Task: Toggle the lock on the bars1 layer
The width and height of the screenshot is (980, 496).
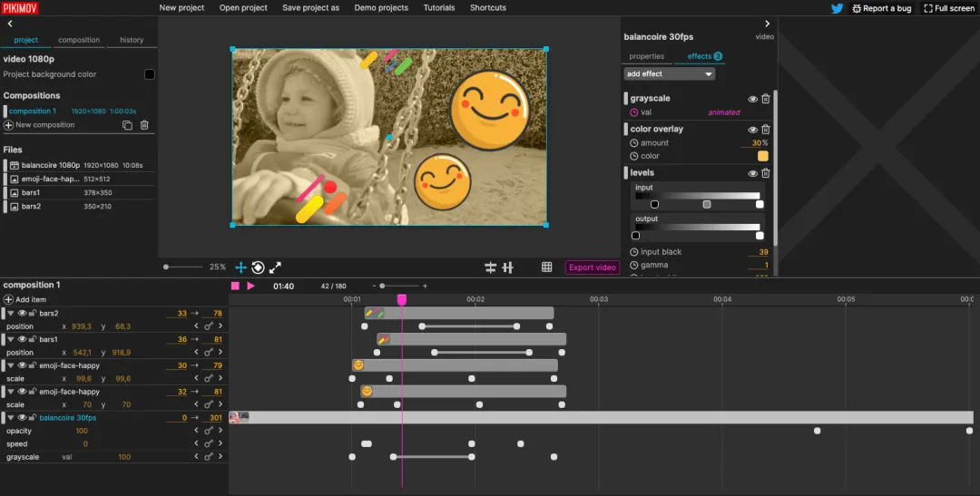Action: [32, 339]
